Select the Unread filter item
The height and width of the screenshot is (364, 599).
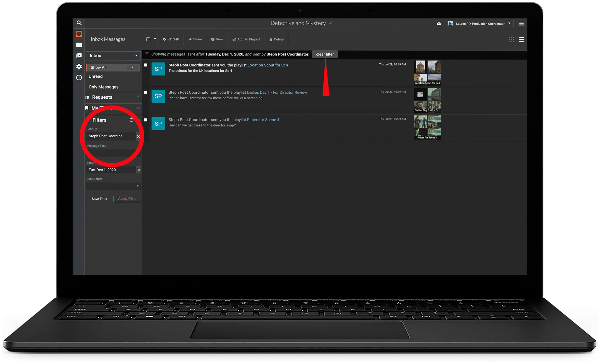pos(96,76)
